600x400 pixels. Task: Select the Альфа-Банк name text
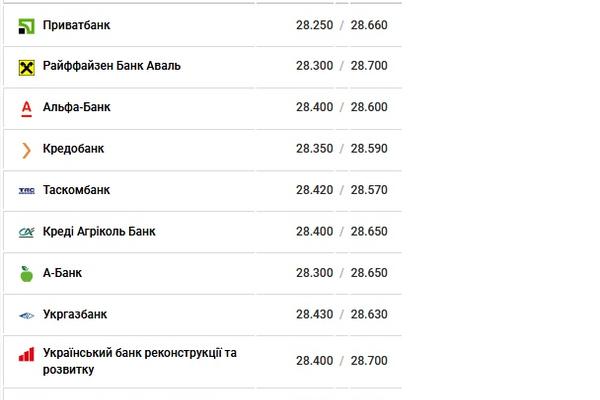coord(76,107)
